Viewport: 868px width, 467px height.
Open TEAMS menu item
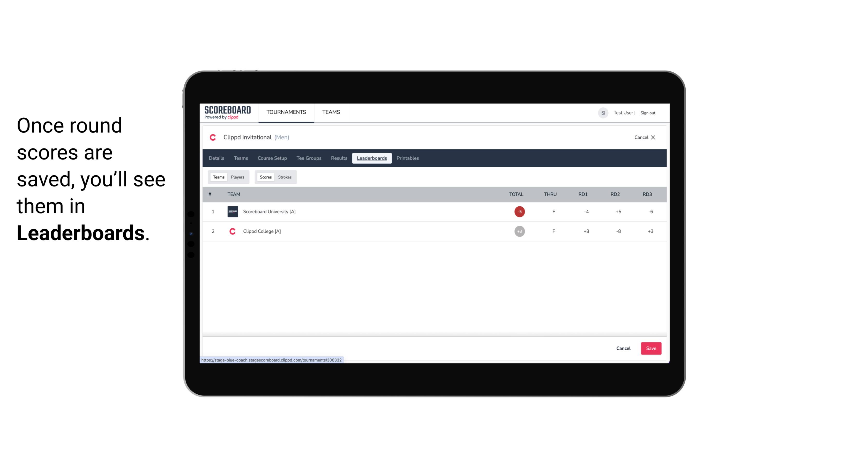tap(331, 112)
